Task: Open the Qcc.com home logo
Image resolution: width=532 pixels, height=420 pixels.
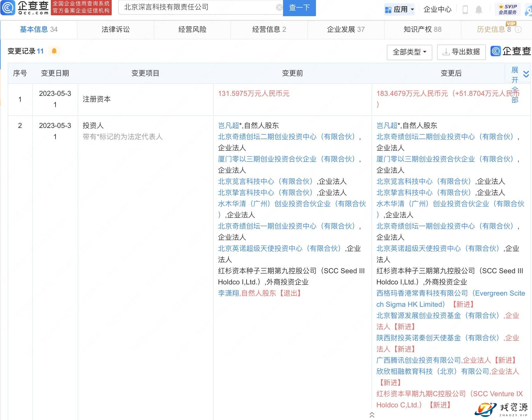Action: coord(25,8)
